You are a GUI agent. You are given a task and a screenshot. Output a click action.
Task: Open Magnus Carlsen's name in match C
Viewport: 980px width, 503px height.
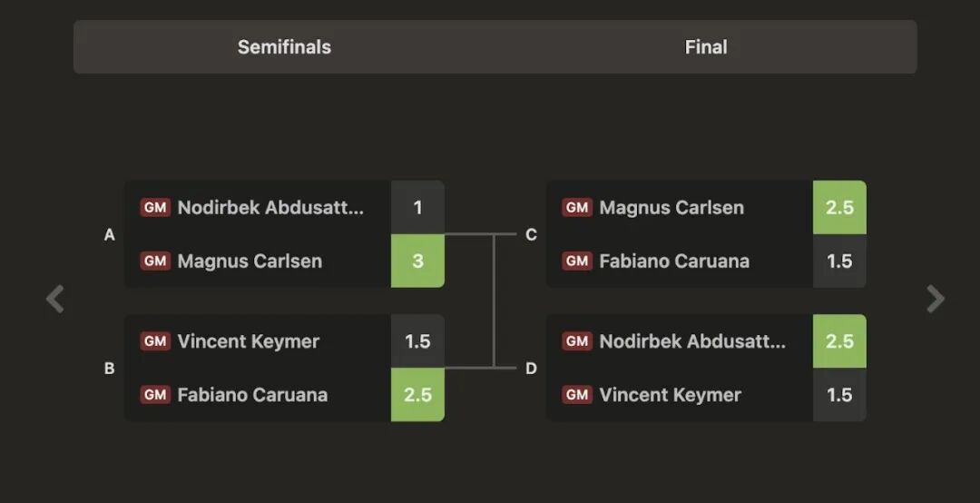pyautogui.click(x=671, y=208)
